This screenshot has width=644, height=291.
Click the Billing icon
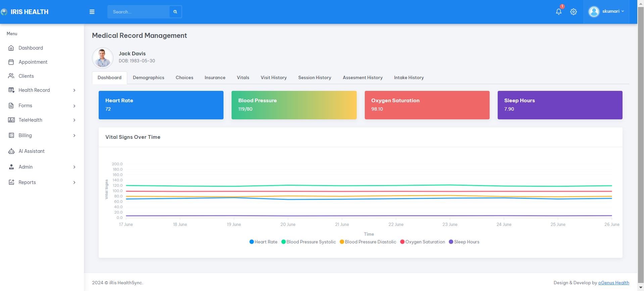(x=11, y=135)
